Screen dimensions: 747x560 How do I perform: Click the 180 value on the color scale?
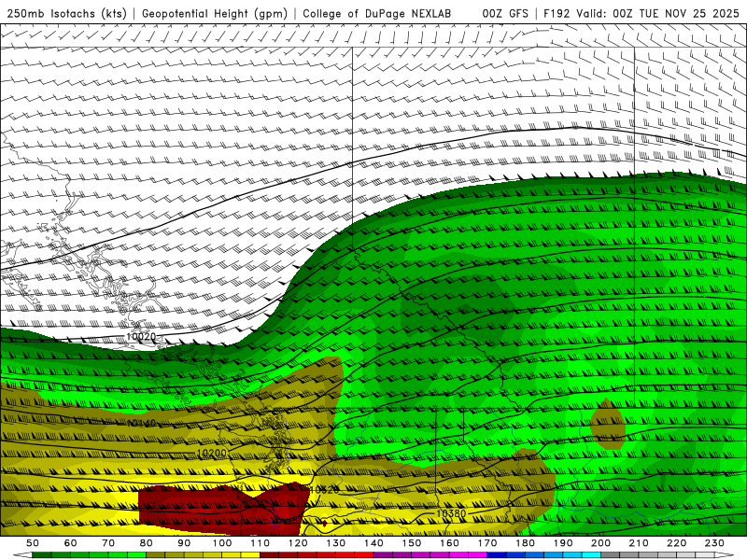point(525,543)
